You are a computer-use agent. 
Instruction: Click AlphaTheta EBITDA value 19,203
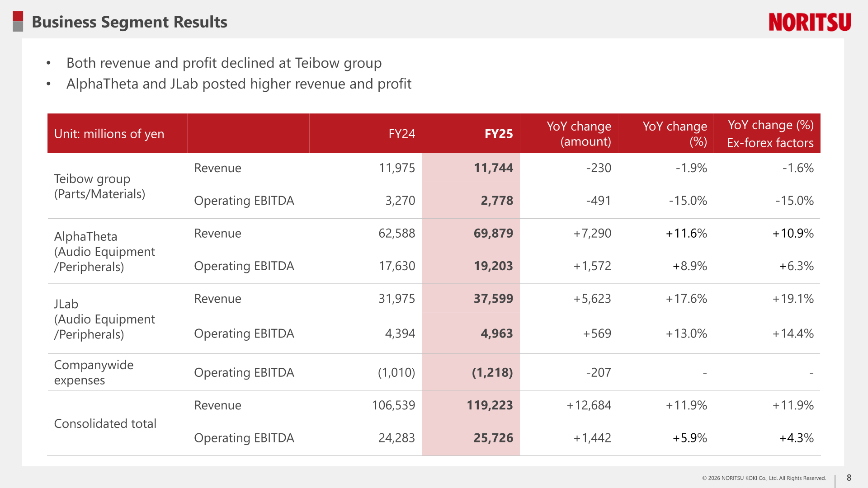point(493,266)
